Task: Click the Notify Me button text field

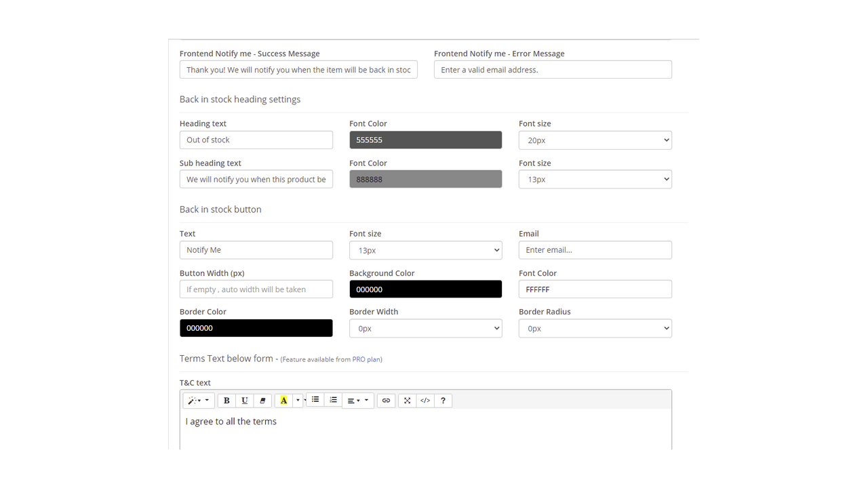Action: pos(256,249)
